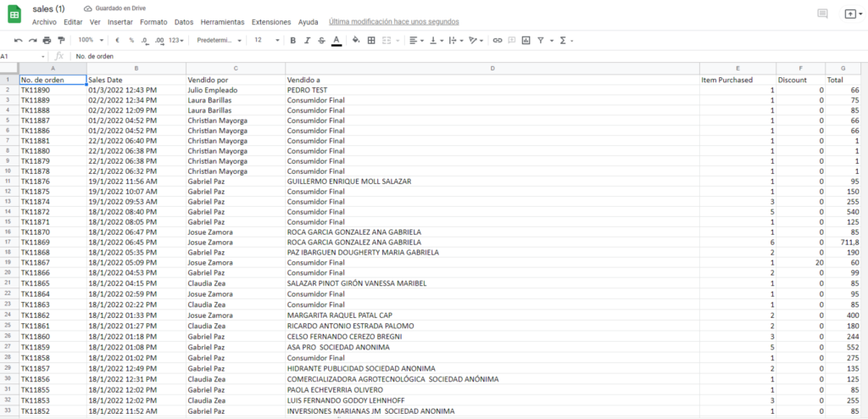
Task: Click the cell borders icon
Action: click(370, 40)
